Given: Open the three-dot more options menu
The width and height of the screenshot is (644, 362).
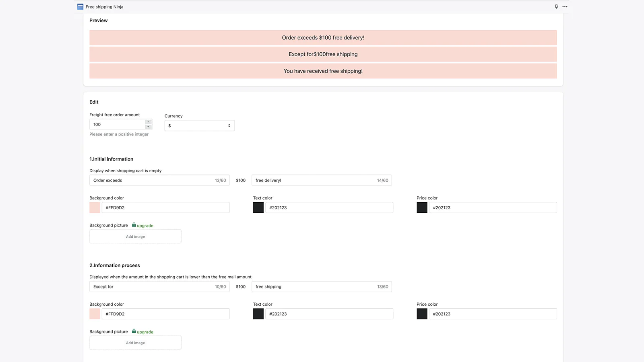Looking at the screenshot, I should (565, 6).
